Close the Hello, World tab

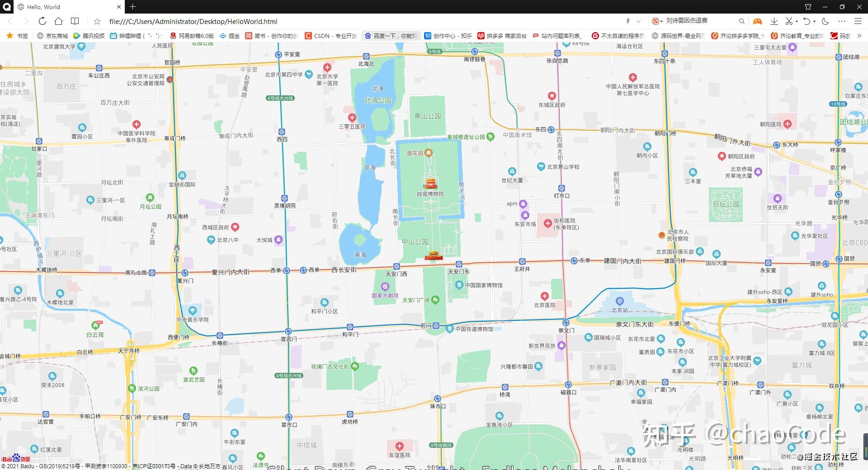pyautogui.click(x=119, y=7)
